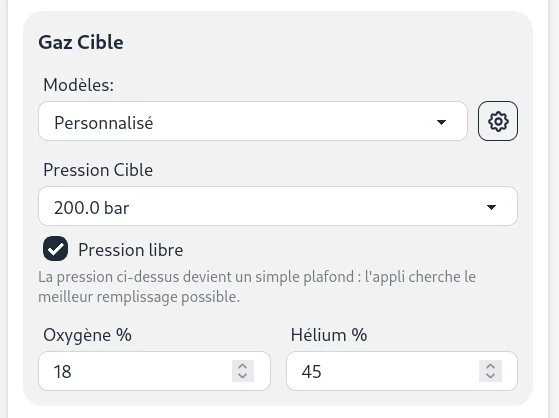The image size is (559, 418).
Task: Decrease Hélium % with the down arrow
Action: point(490,376)
